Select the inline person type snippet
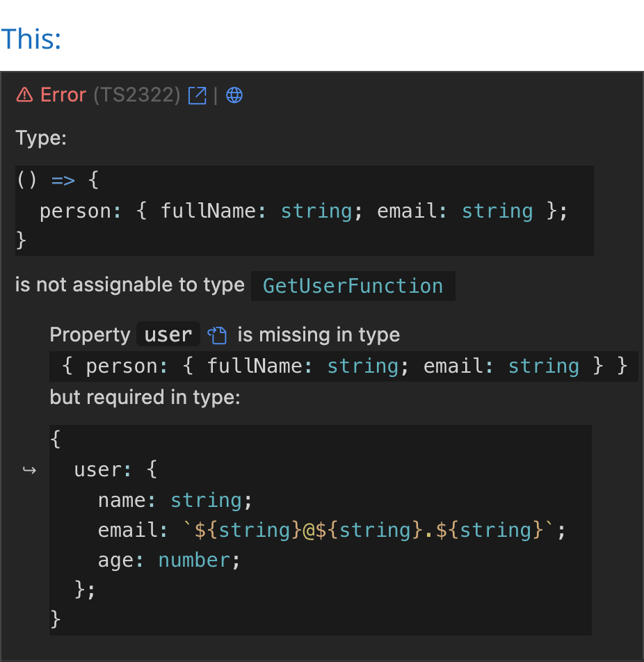The width and height of the screenshot is (644, 662). coord(342,366)
